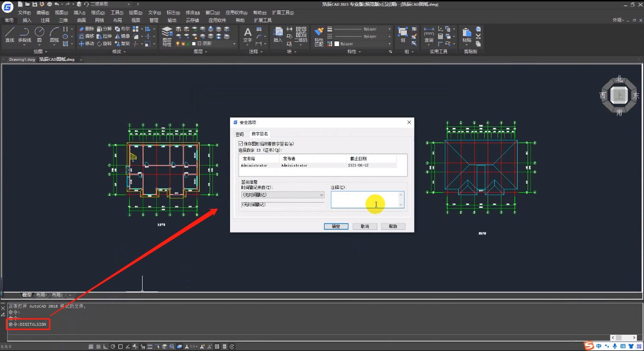Click the white ByLayer color swatch

pos(336,43)
